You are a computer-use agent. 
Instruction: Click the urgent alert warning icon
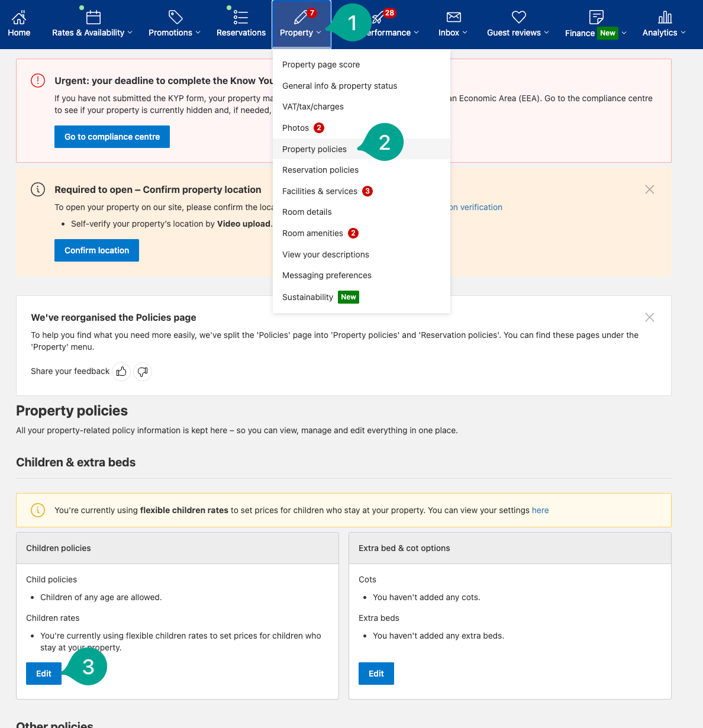click(x=38, y=80)
